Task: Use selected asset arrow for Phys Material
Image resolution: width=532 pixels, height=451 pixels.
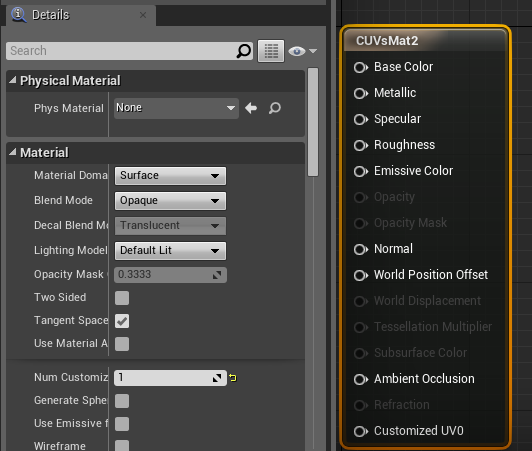Action: point(251,108)
